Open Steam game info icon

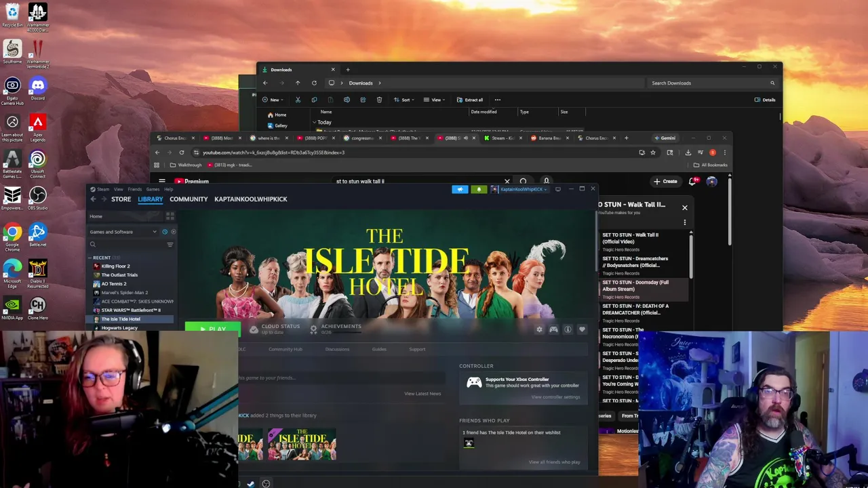click(568, 329)
